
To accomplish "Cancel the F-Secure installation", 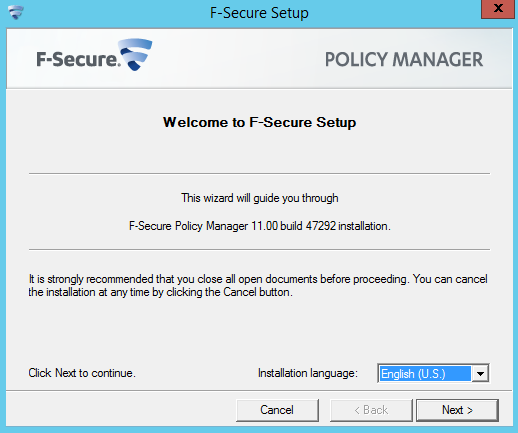I will [x=277, y=410].
